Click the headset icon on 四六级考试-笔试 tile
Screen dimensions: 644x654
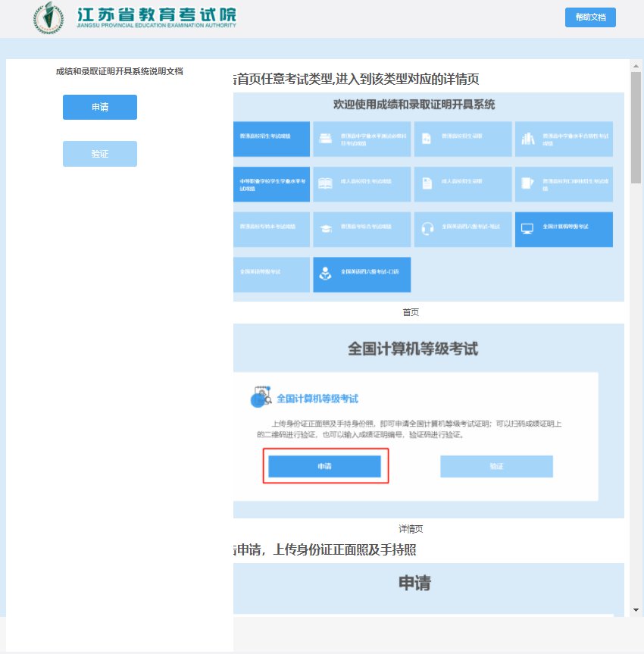tap(427, 228)
